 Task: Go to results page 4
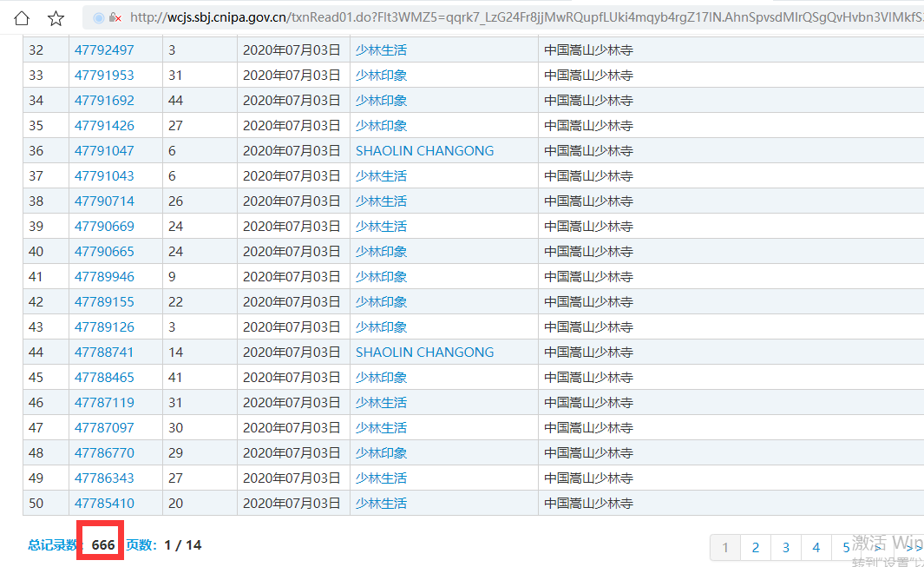pos(816,547)
